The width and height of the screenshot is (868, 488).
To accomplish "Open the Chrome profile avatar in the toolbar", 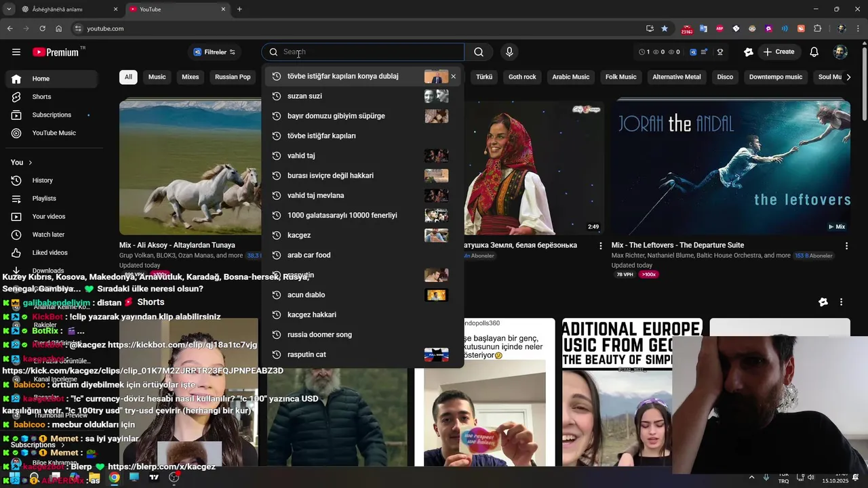I will click(842, 28).
